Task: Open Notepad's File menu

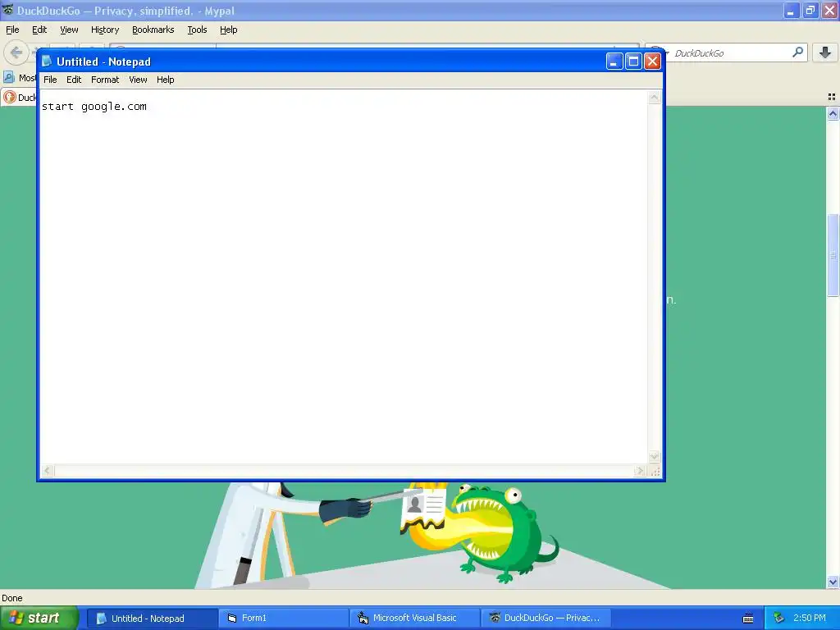Action: tap(50, 80)
